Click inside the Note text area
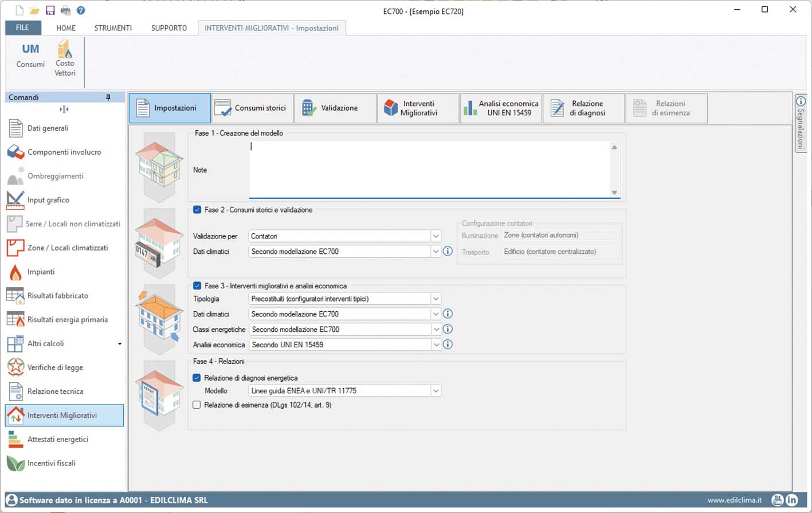Viewport: 812px width, 513px height. [x=429, y=170]
